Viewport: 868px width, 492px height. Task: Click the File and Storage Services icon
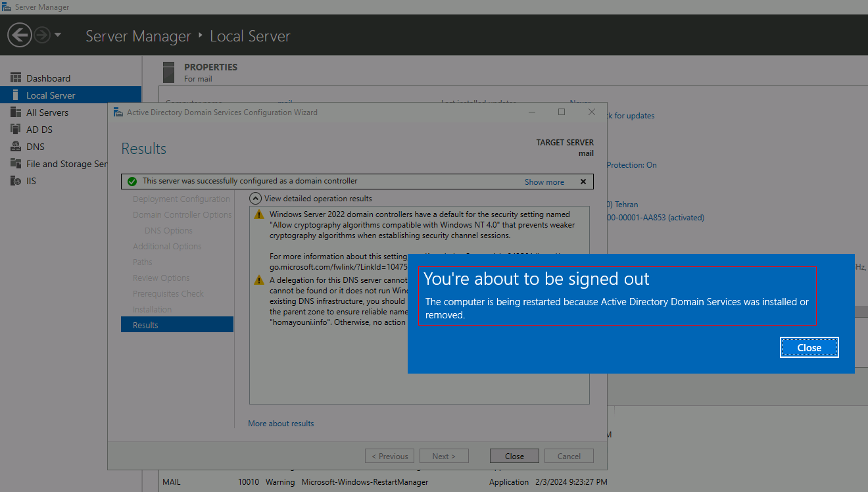(x=16, y=164)
